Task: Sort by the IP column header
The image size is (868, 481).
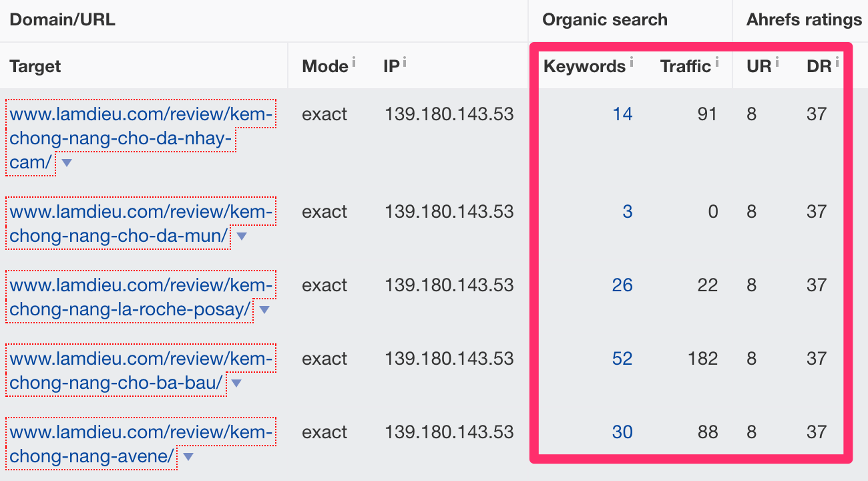Action: pos(391,66)
